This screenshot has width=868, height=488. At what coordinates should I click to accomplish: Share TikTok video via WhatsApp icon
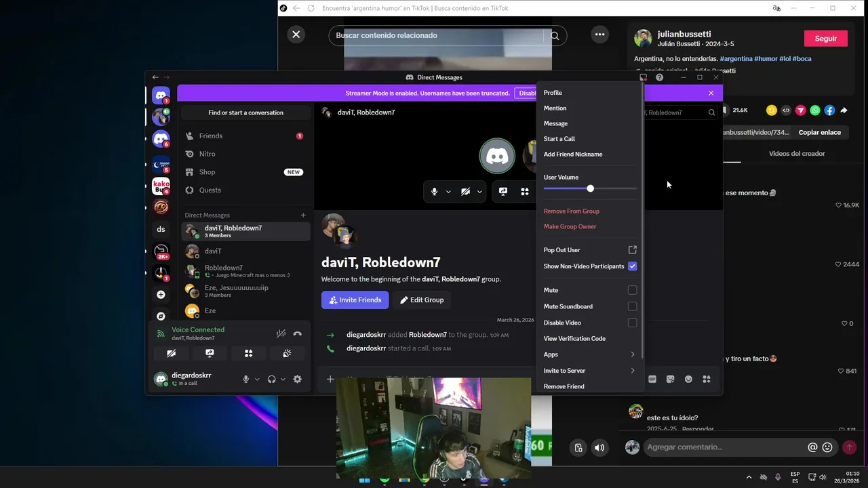[815, 110]
